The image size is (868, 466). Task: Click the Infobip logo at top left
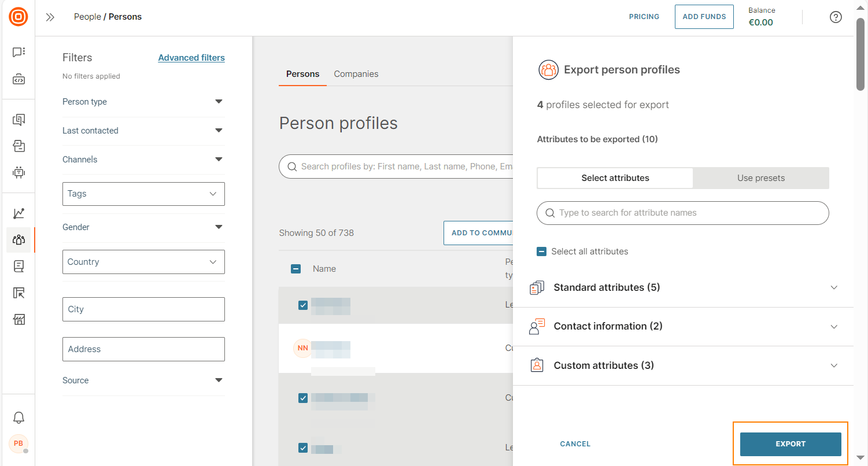coord(19,17)
